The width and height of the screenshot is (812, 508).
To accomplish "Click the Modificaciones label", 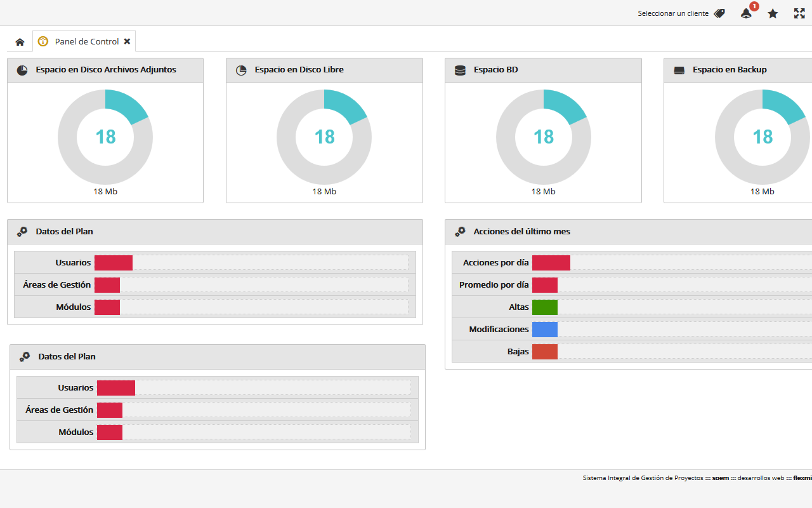I will click(x=499, y=329).
